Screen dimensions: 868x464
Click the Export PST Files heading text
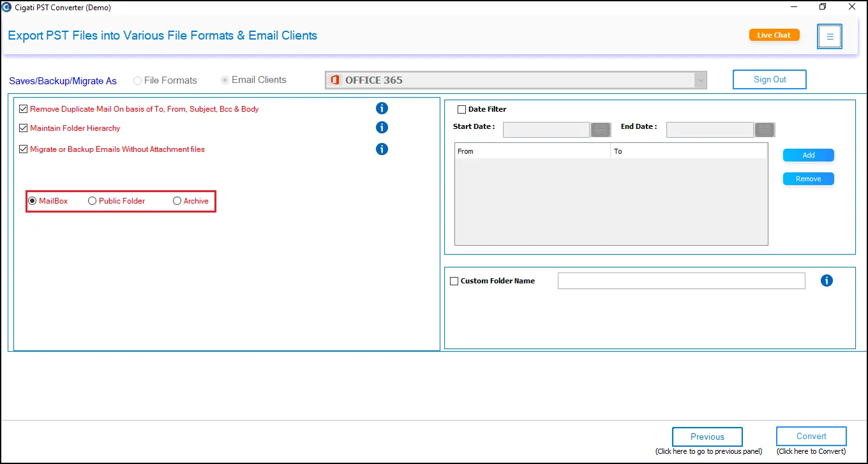pos(162,35)
